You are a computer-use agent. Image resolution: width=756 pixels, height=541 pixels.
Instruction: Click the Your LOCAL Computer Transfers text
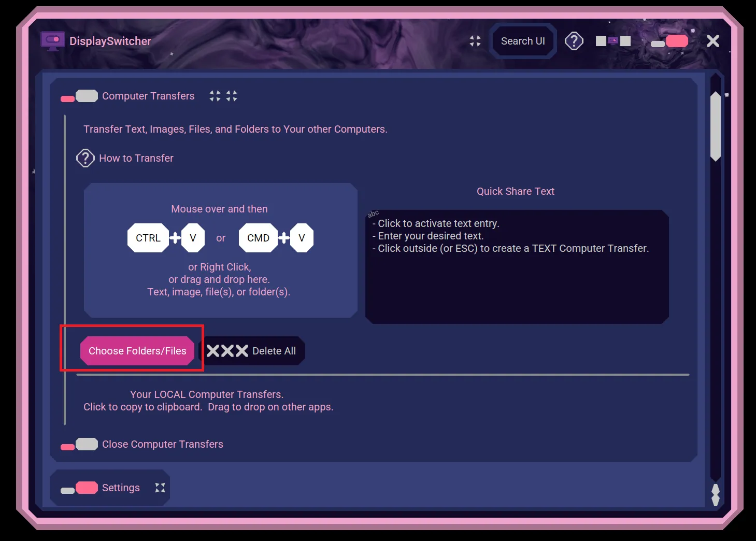click(x=207, y=394)
